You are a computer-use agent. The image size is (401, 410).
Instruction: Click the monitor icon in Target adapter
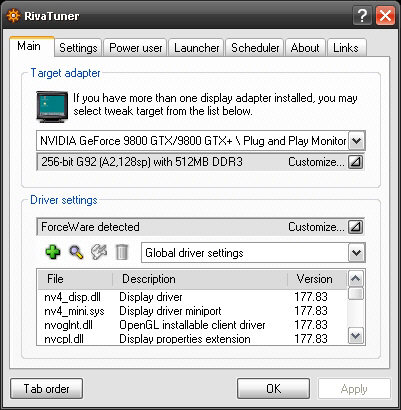point(52,107)
